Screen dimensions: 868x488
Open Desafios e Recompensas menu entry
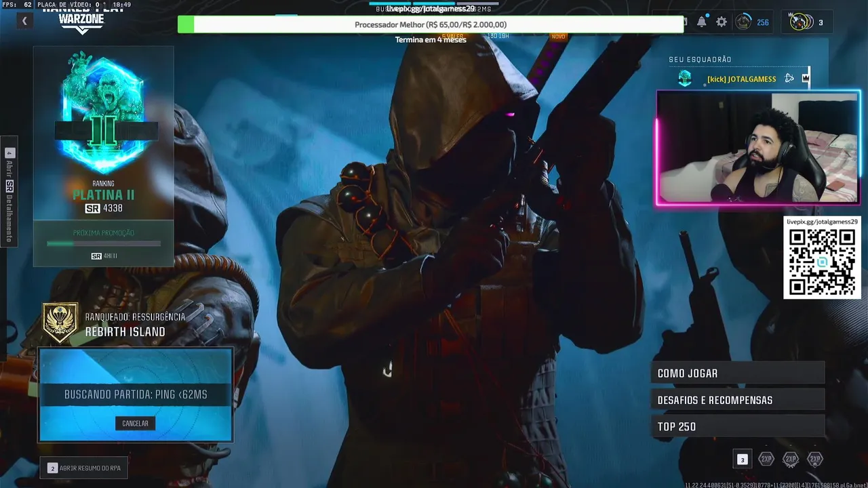tap(738, 400)
